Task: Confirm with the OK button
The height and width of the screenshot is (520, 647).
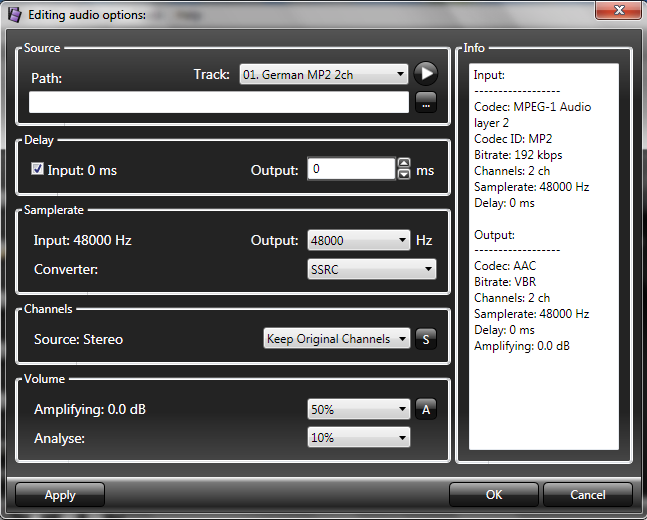Action: coord(493,495)
